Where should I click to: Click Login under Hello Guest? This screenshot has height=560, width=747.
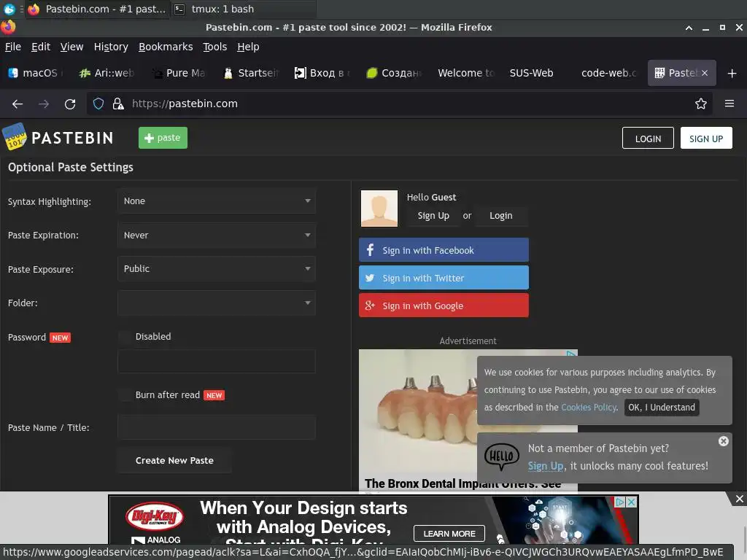[501, 216]
